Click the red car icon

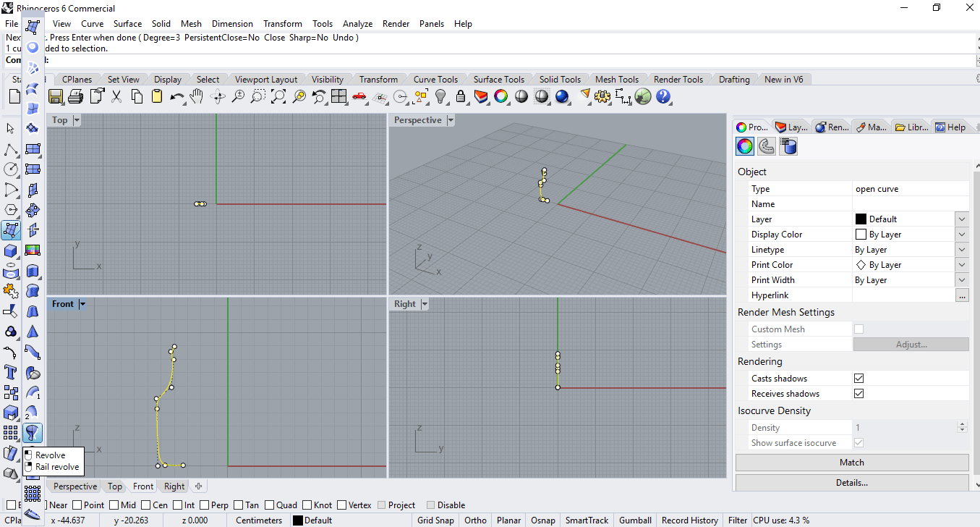click(x=359, y=96)
